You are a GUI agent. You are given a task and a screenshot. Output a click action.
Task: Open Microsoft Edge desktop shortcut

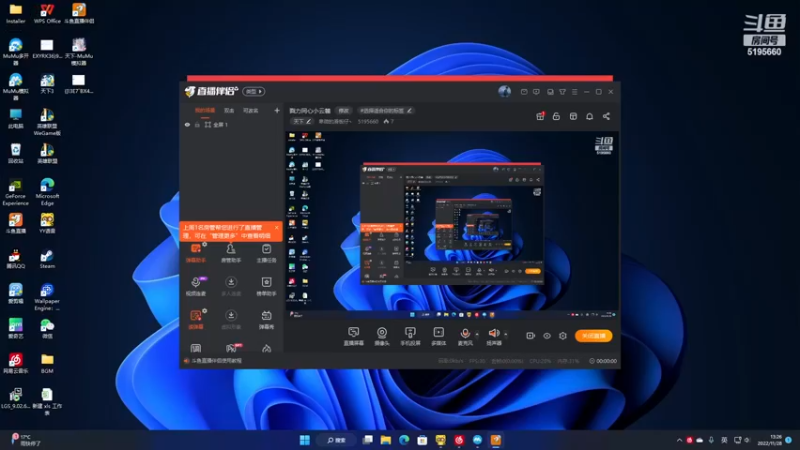click(x=47, y=192)
